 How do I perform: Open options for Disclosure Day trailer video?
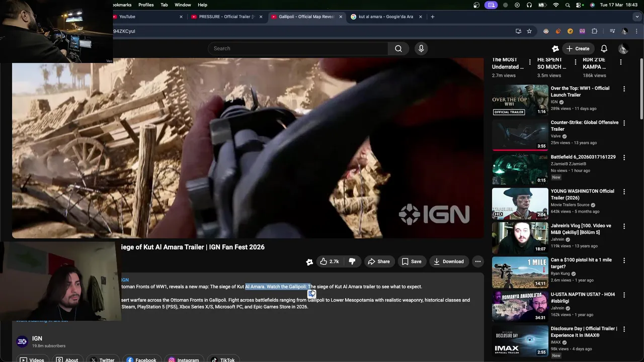624,329
